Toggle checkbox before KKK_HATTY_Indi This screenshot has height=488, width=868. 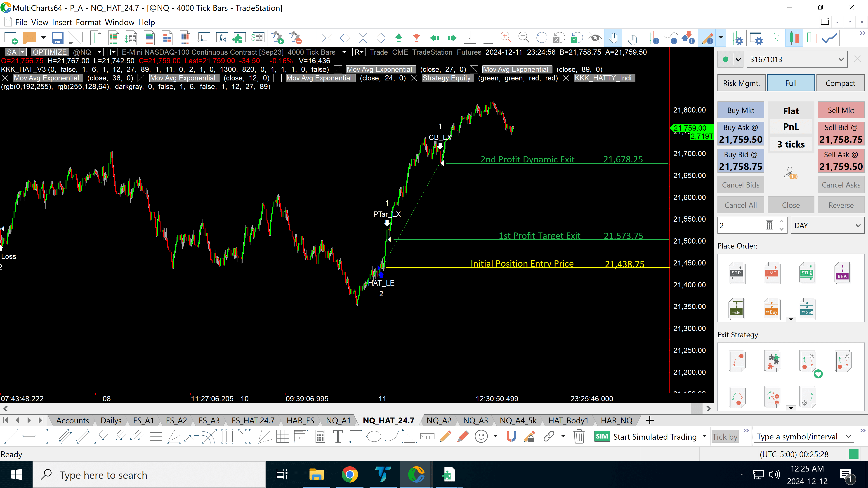(x=566, y=78)
